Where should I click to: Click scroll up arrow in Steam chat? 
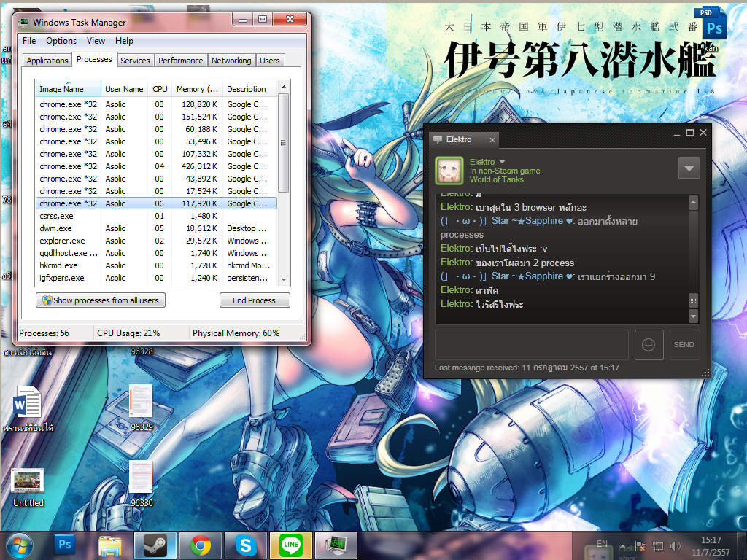[x=693, y=203]
